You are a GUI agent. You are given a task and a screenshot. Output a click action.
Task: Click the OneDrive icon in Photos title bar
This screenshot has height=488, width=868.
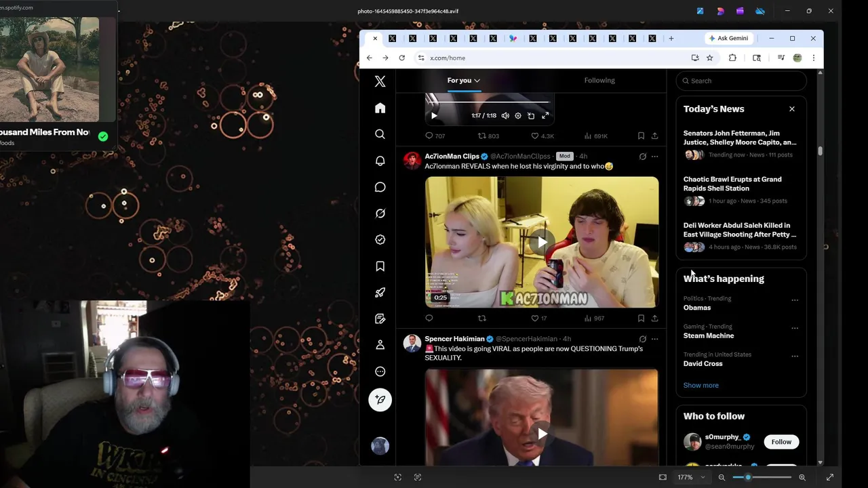tap(760, 11)
